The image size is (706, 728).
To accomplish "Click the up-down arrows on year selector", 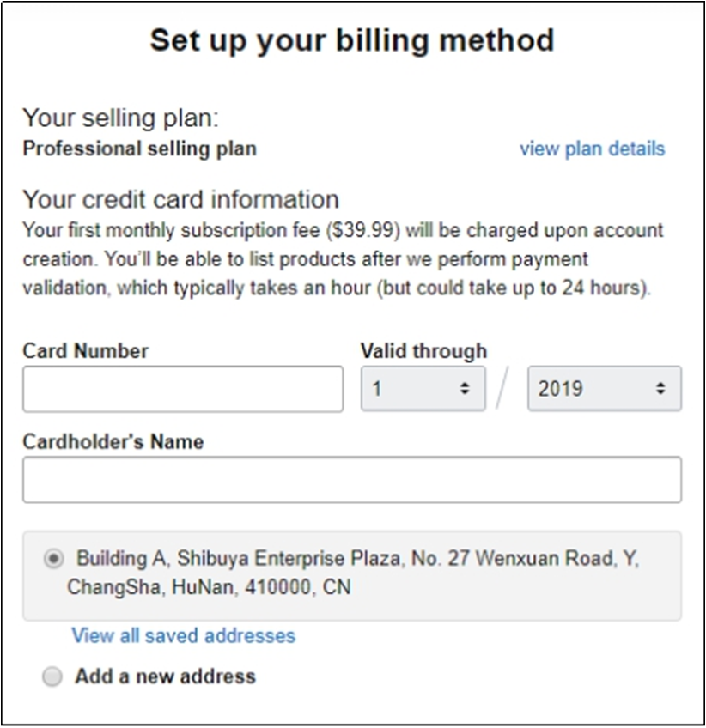I will coord(660,389).
